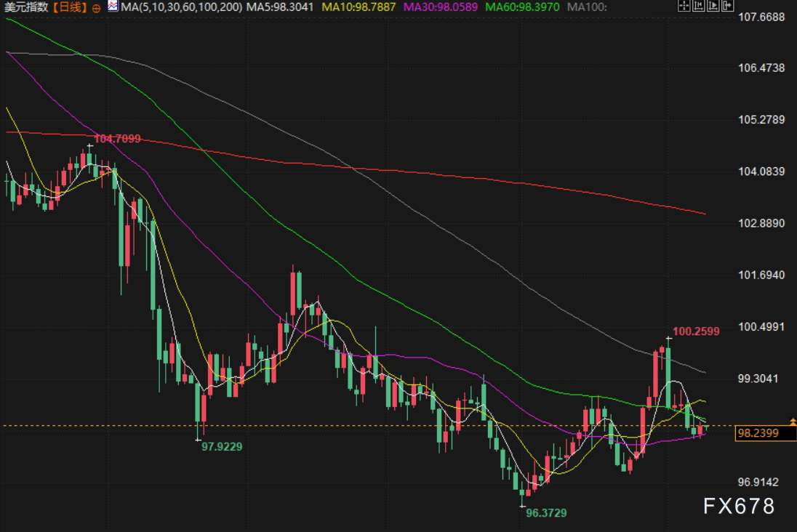
Task: Click the 102.8890 axis price label
Action: (x=761, y=224)
